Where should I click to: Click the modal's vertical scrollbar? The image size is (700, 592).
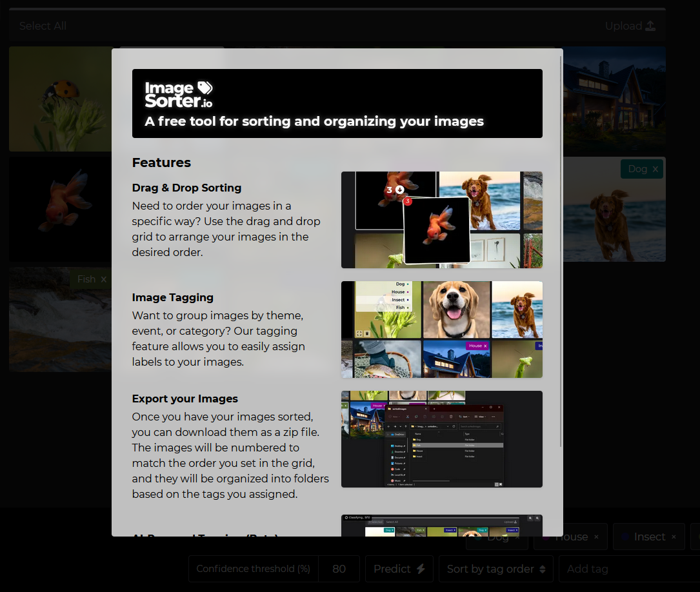[561, 250]
